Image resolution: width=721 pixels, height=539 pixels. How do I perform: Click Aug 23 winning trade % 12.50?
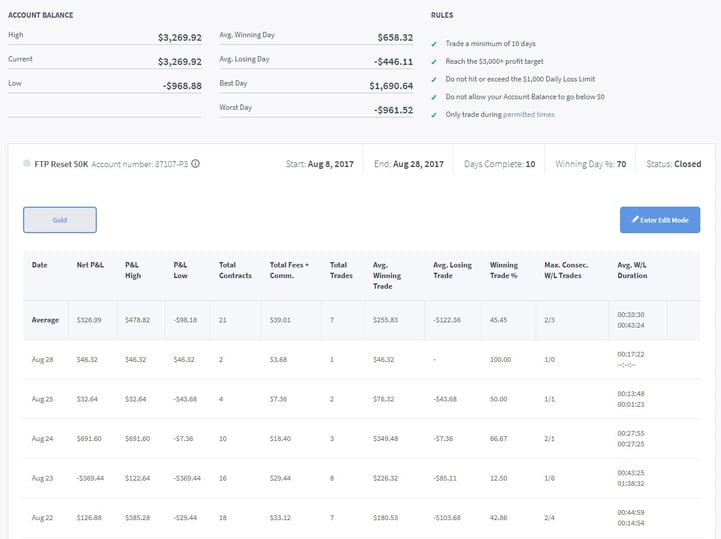pyautogui.click(x=498, y=478)
